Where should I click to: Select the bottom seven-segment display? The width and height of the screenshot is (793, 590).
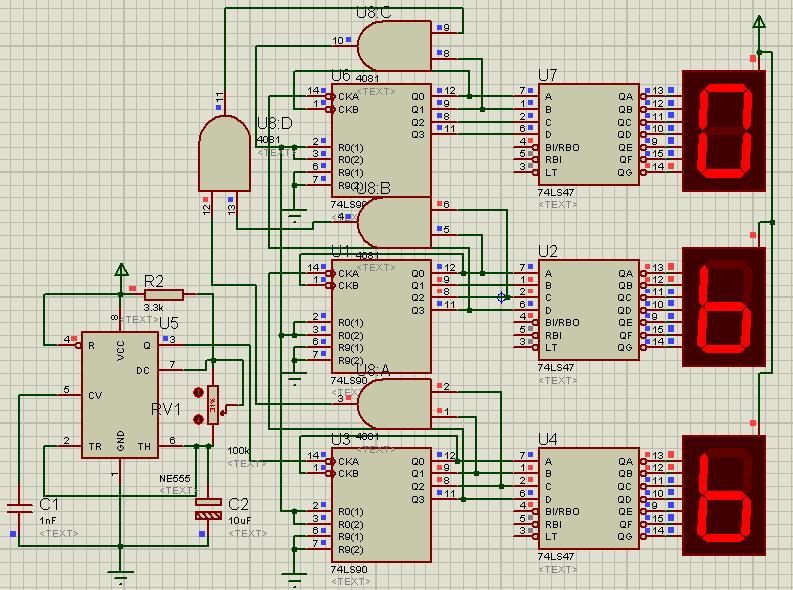tap(723, 495)
